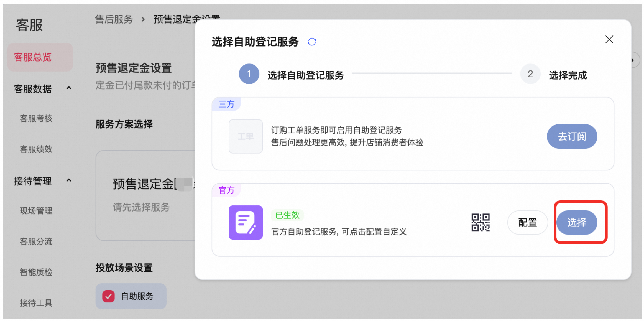
Task: Click the 官方 tag label
Action: [x=226, y=190]
